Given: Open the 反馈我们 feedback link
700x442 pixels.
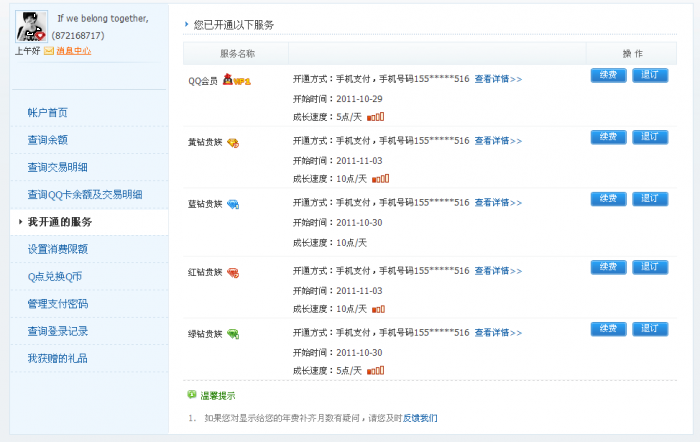Looking at the screenshot, I should [420, 418].
